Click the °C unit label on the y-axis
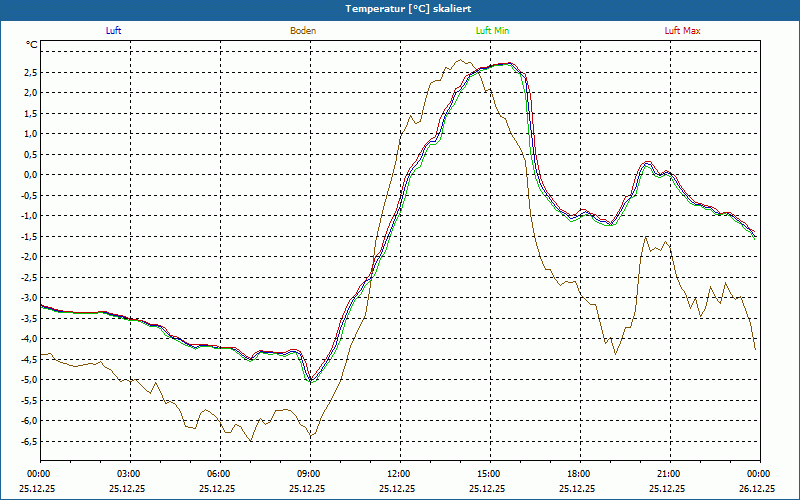The height and width of the screenshot is (500, 800). [32, 45]
